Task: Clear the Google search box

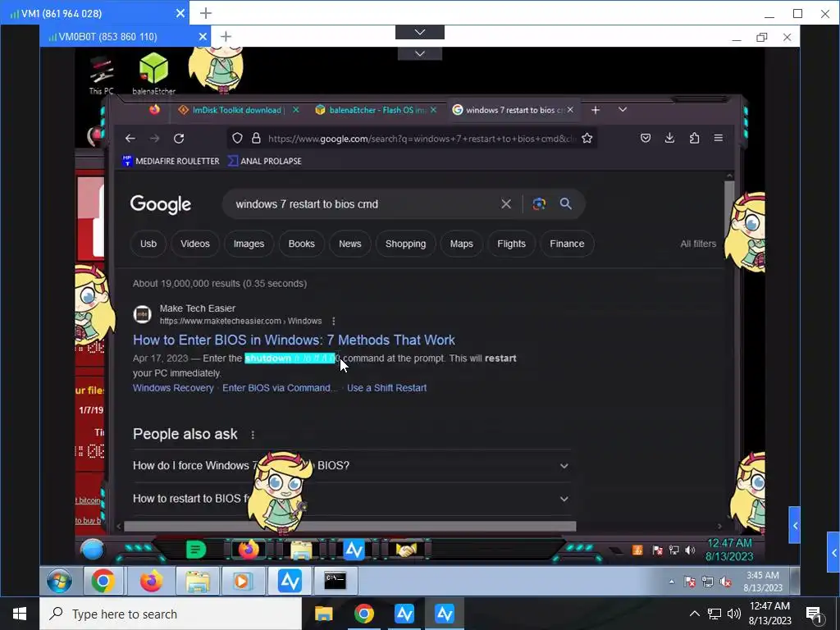Action: tap(505, 204)
